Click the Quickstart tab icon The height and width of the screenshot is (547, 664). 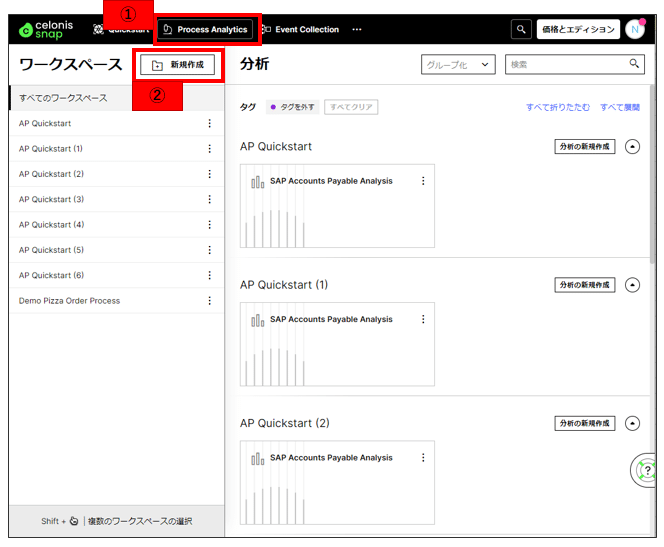click(x=98, y=29)
